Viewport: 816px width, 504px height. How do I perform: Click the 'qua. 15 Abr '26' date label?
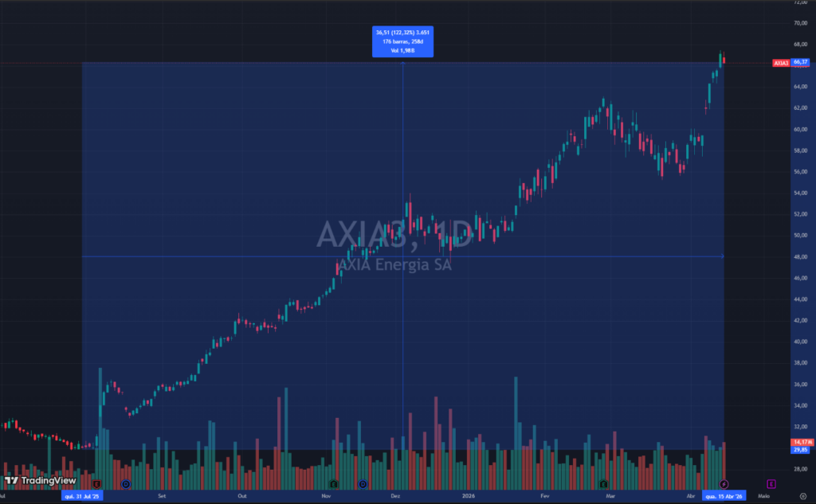click(x=724, y=495)
